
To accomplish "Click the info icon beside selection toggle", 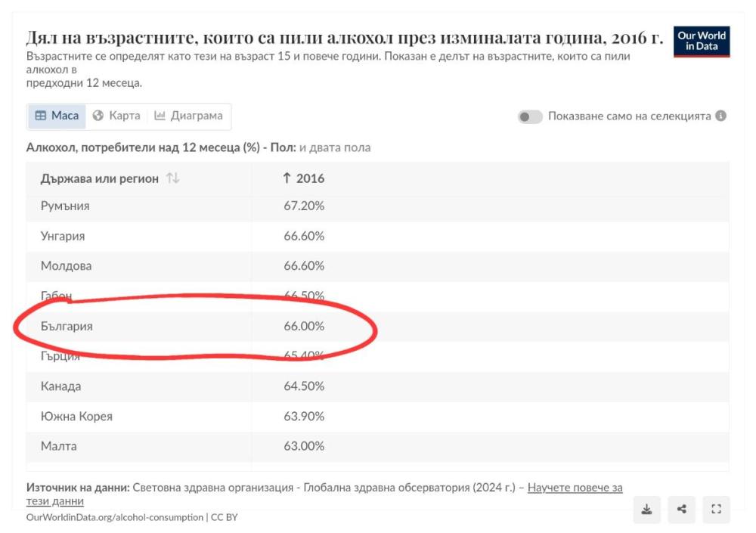I will tap(721, 116).
